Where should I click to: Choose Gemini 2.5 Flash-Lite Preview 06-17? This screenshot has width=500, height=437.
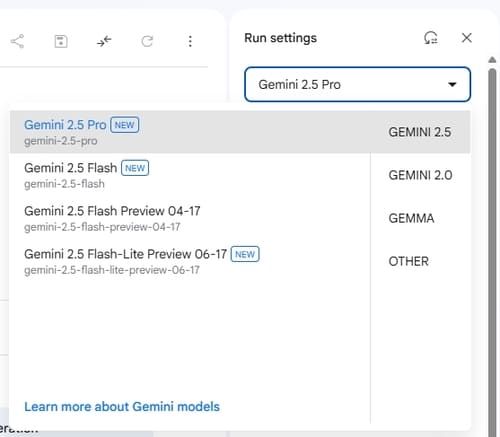pos(190,261)
